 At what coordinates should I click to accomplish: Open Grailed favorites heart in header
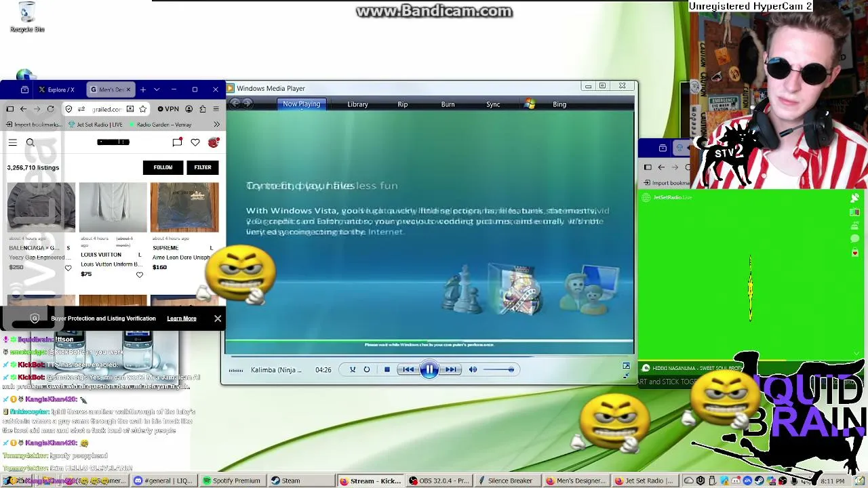195,142
